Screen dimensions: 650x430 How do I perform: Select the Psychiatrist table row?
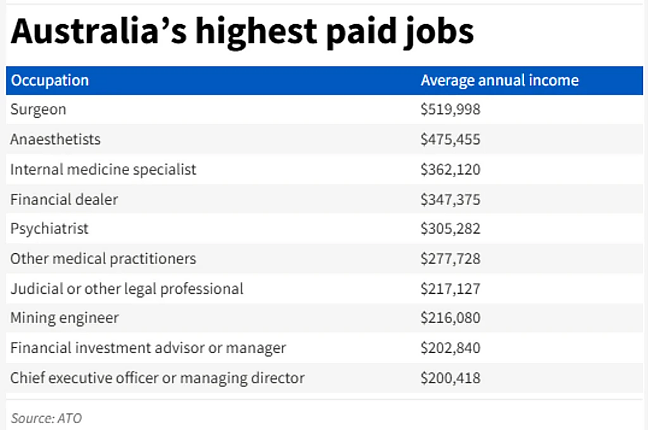pyautogui.click(x=325, y=228)
